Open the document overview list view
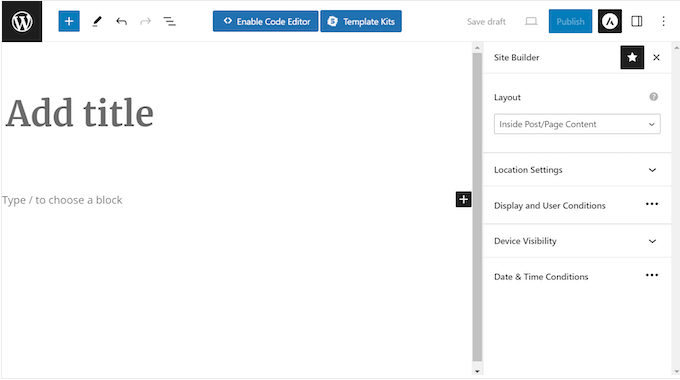 170,21
